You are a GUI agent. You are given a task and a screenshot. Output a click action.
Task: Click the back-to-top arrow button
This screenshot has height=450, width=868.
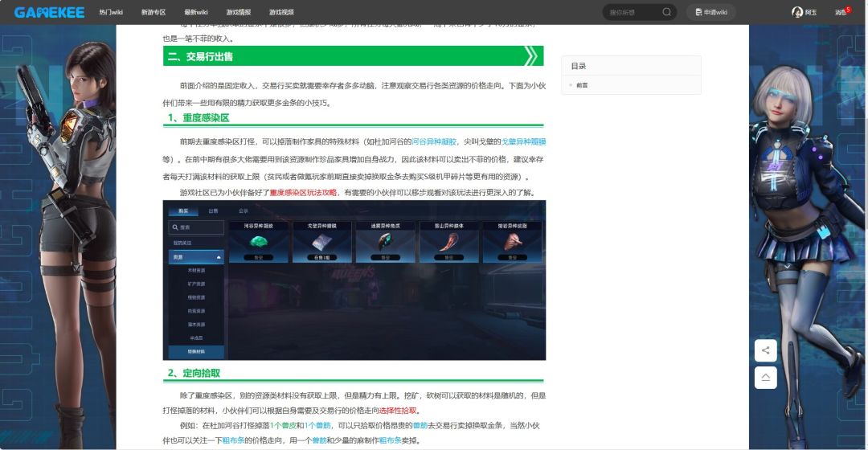click(766, 378)
